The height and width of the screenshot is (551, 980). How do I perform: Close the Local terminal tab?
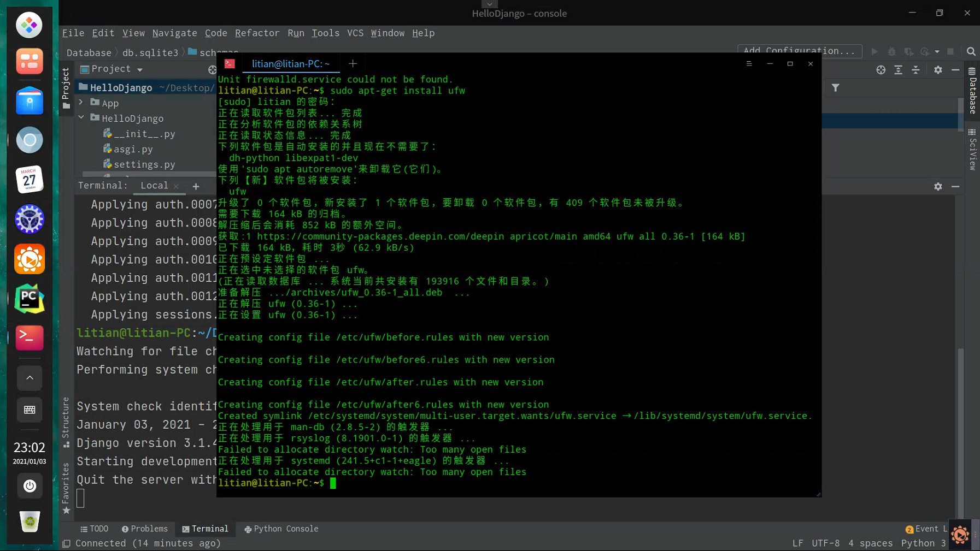[x=176, y=187]
